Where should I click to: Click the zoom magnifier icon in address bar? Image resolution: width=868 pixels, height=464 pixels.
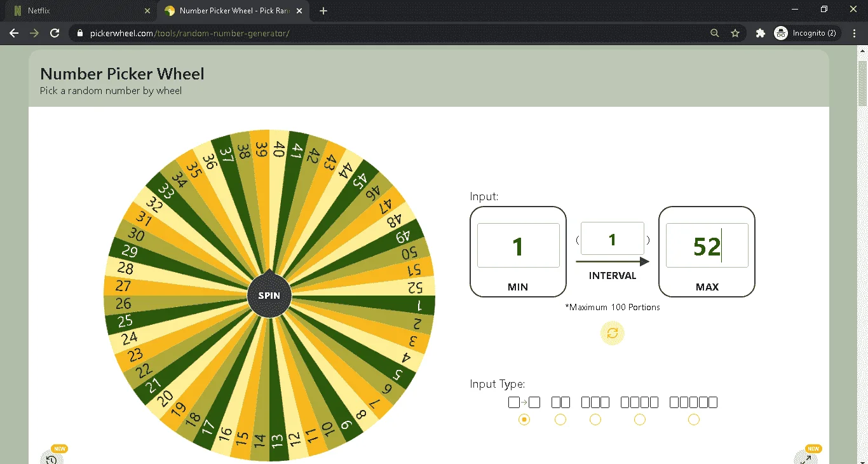coord(715,33)
